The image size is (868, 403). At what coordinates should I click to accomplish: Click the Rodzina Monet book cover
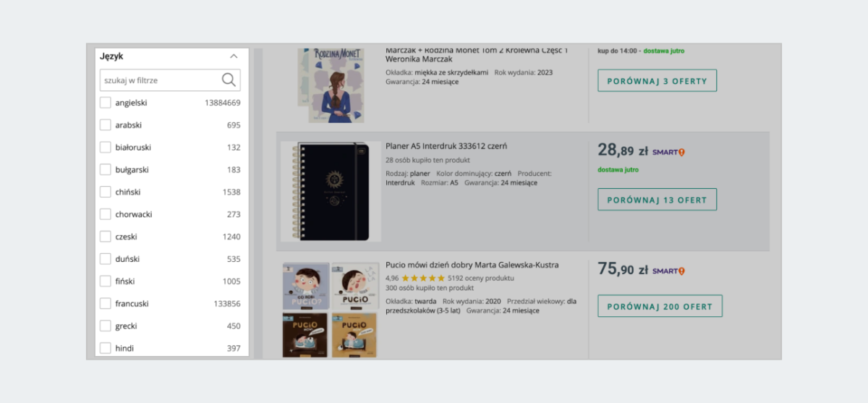click(331, 85)
